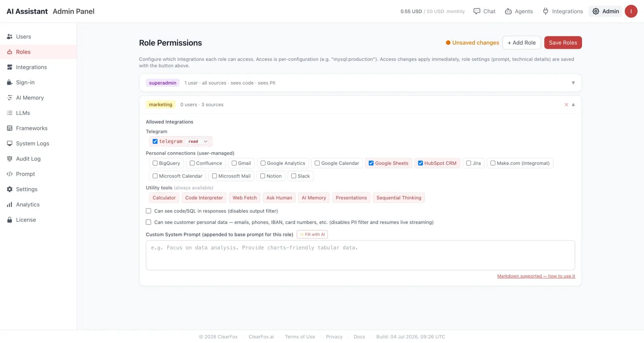The height and width of the screenshot is (343, 644).
Task: Open AI Memory page in sidebar
Action: [38, 98]
